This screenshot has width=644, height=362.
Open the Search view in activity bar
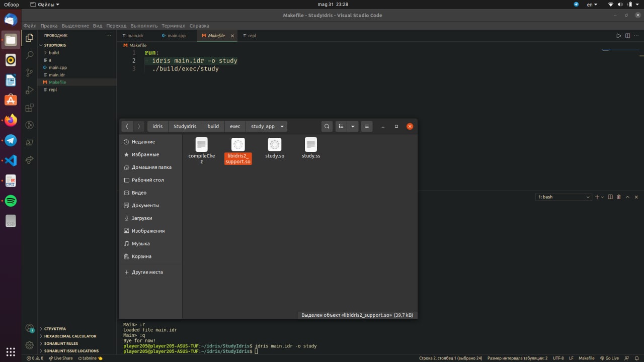tap(30, 55)
